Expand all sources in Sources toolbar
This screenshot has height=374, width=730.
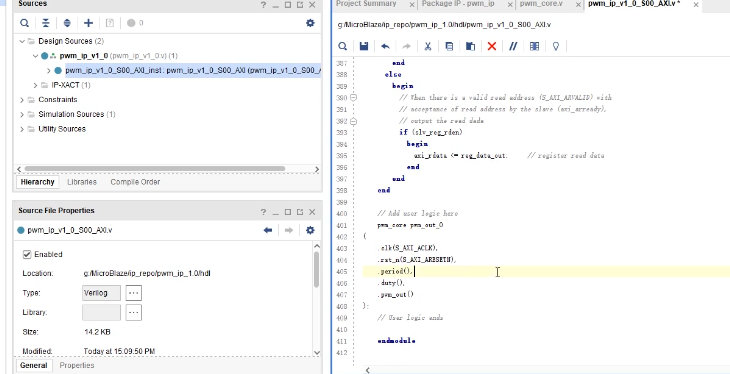coord(67,23)
